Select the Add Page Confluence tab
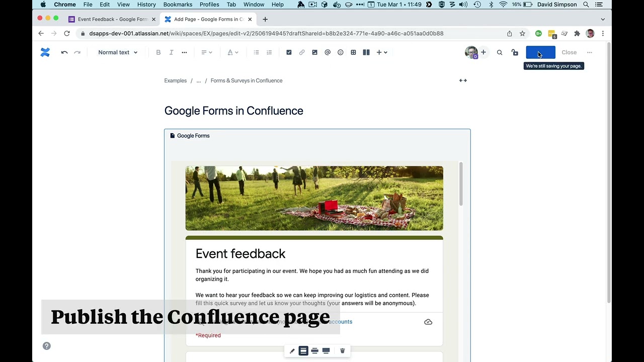Viewport: 644px width, 362px height. [x=209, y=19]
